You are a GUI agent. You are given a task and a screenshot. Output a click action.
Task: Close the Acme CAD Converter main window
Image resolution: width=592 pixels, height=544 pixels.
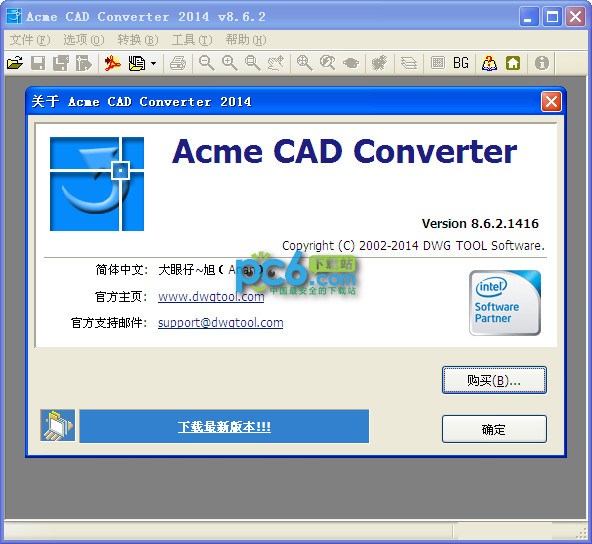click(575, 17)
